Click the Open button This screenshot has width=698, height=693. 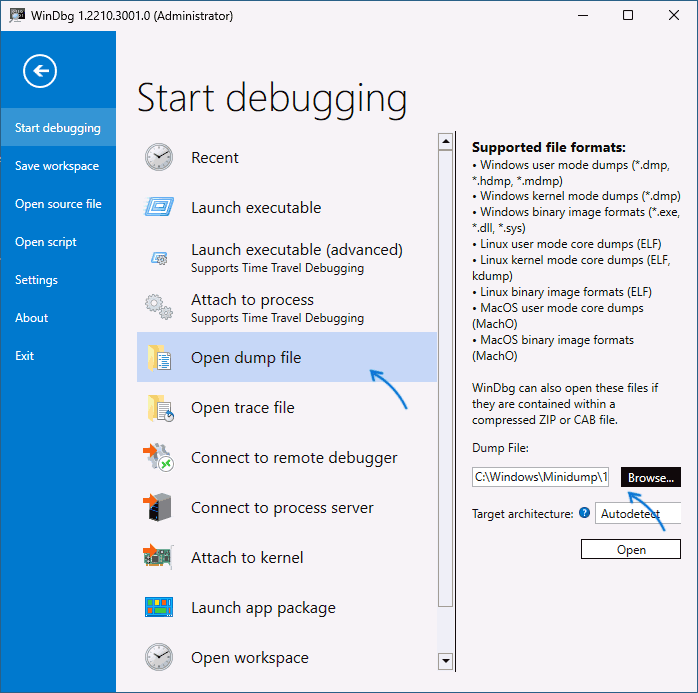(630, 549)
